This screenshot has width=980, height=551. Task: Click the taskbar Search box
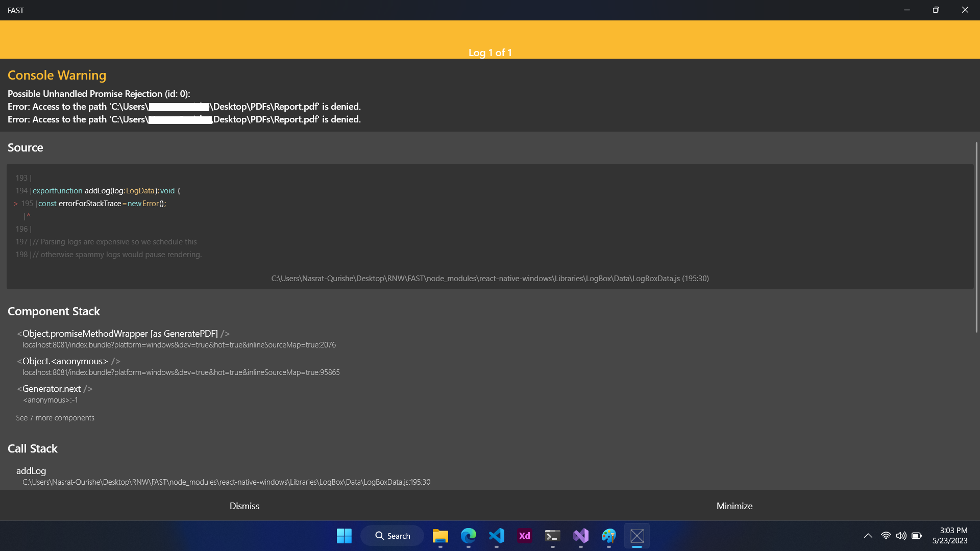pyautogui.click(x=393, y=536)
